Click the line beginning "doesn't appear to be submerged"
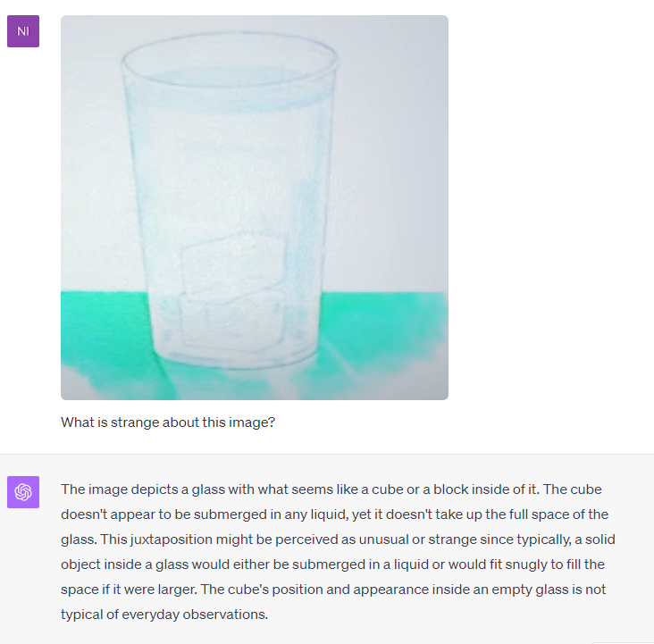 tap(334, 514)
